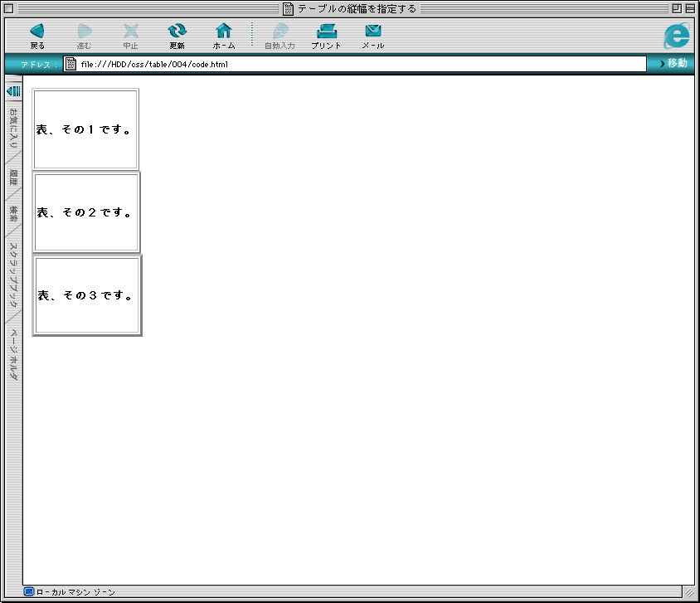Viewport: 700px width, 603px height.
Task: Click the text 表、その3です。
Action: pos(85,295)
